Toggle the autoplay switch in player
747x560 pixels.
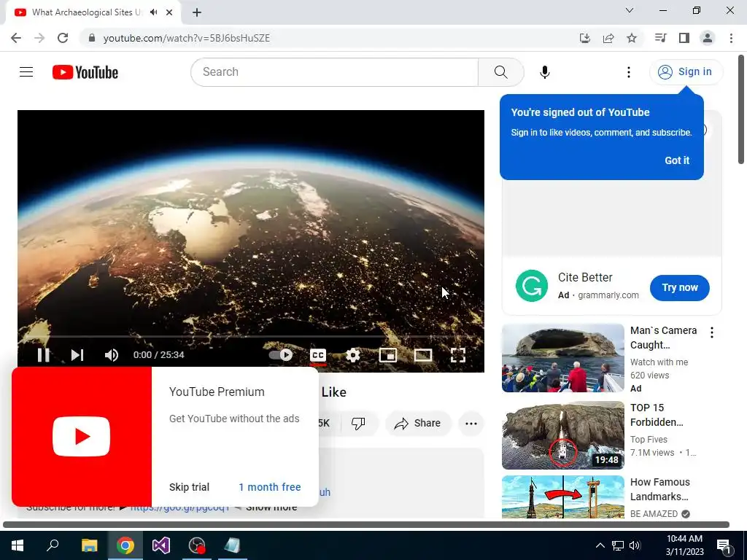[x=281, y=355]
